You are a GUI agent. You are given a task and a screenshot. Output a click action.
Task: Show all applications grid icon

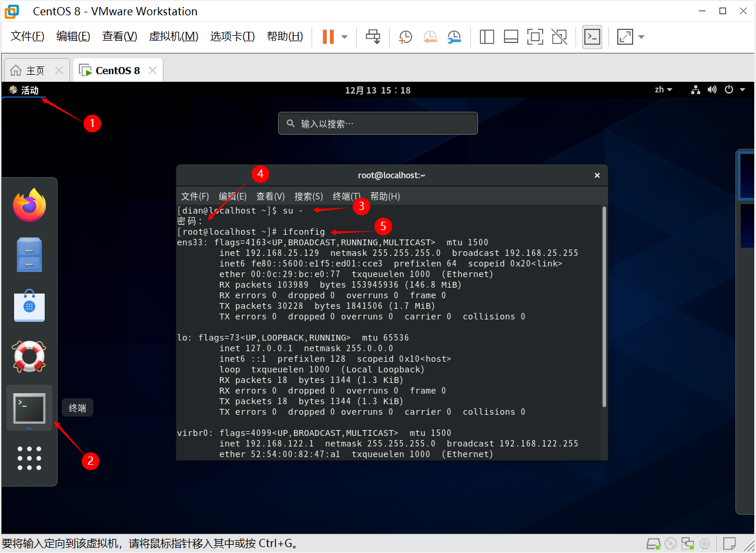(29, 458)
